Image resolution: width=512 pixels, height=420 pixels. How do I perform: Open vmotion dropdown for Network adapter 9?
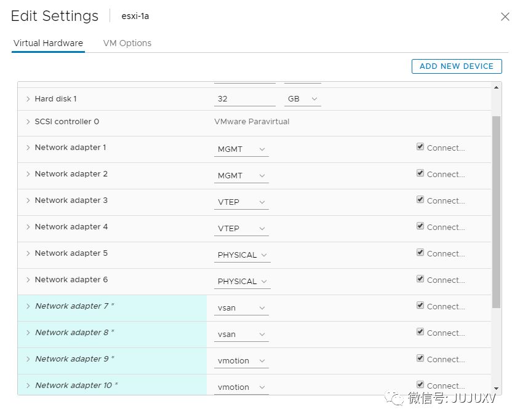241,361
